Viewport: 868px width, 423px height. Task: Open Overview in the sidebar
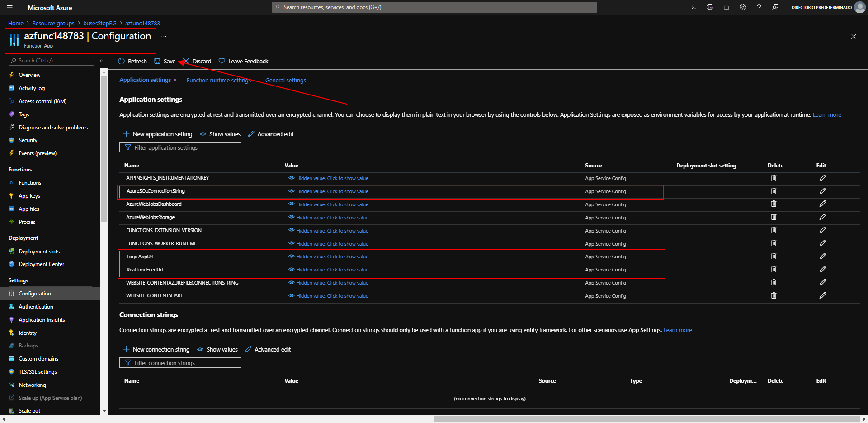click(29, 75)
